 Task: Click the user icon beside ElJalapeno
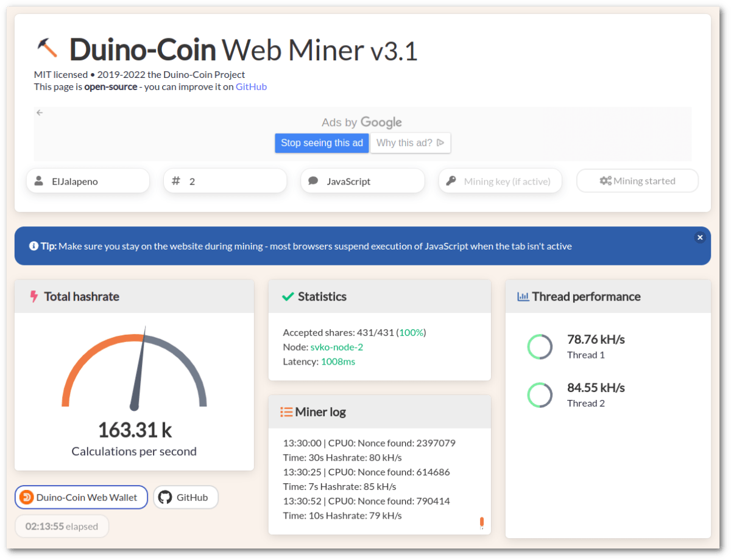[39, 181]
